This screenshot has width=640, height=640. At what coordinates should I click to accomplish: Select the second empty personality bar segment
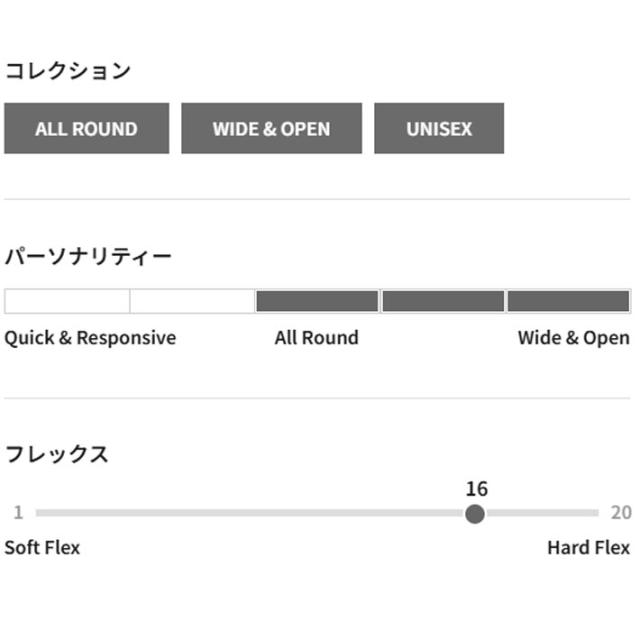pyautogui.click(x=192, y=301)
